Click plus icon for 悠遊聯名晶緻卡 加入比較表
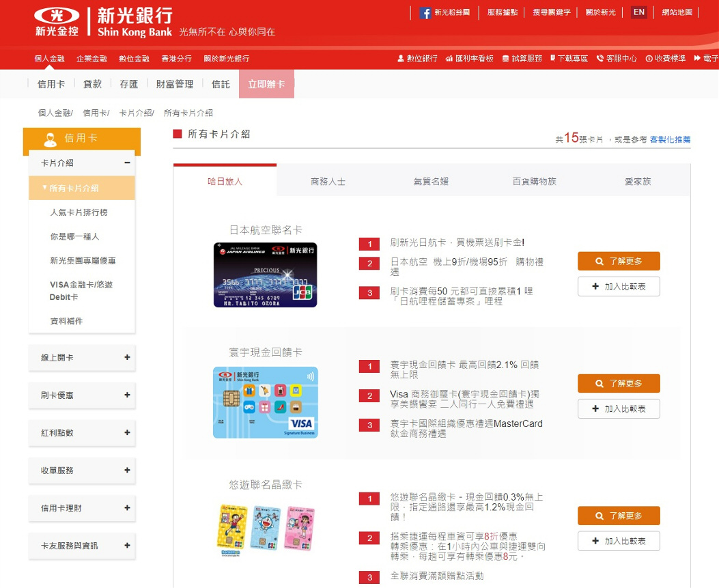Screen dimensions: 719x588 coord(595,541)
